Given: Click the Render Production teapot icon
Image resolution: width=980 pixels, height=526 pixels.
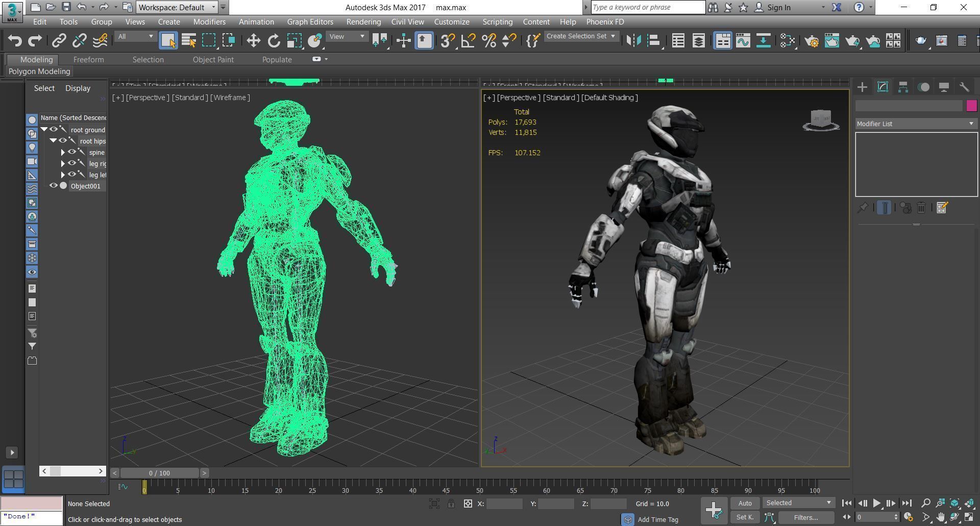Looking at the screenshot, I should 852,40.
